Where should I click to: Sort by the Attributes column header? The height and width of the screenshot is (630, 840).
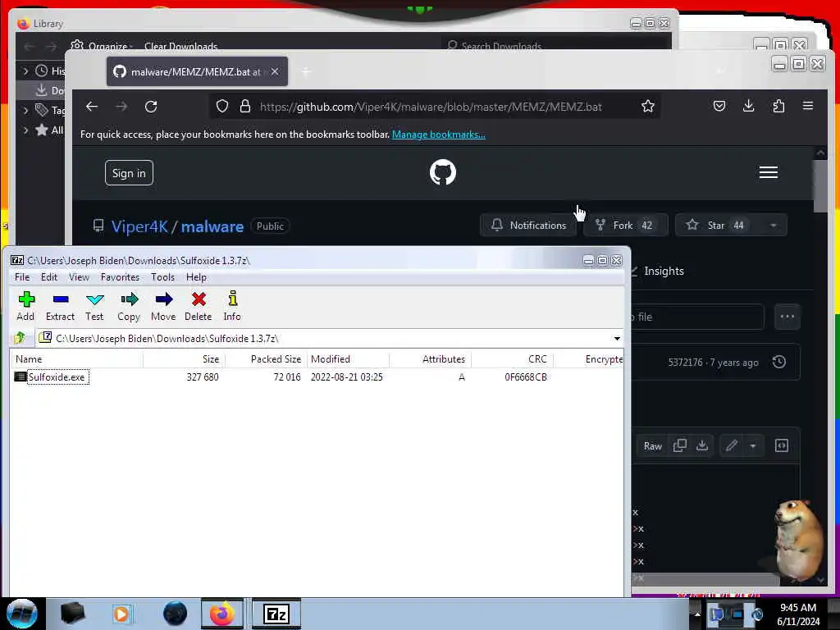(430, 359)
